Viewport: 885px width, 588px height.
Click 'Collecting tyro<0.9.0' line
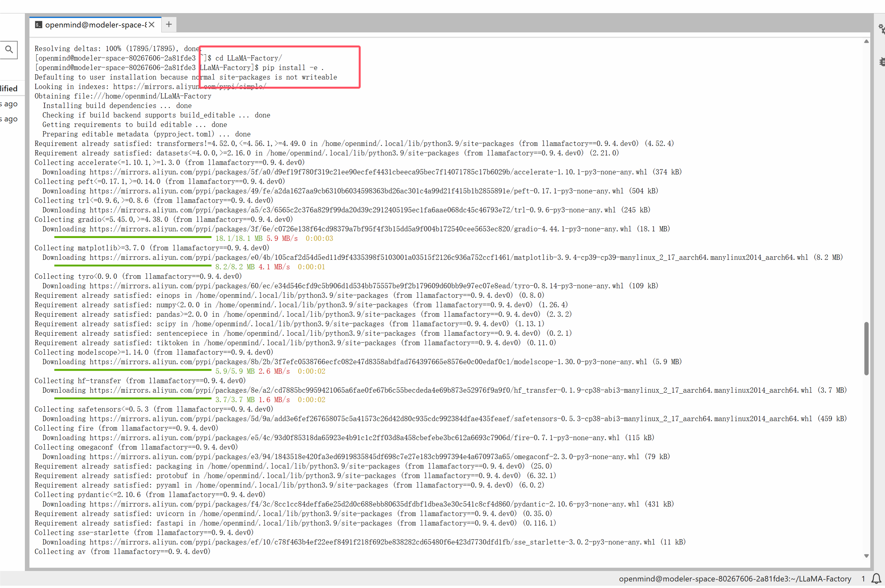tap(138, 277)
